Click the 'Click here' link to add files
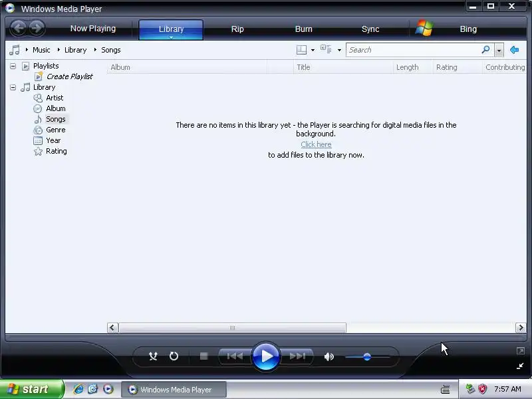Viewport: 532px width, 399px height. coord(316,144)
